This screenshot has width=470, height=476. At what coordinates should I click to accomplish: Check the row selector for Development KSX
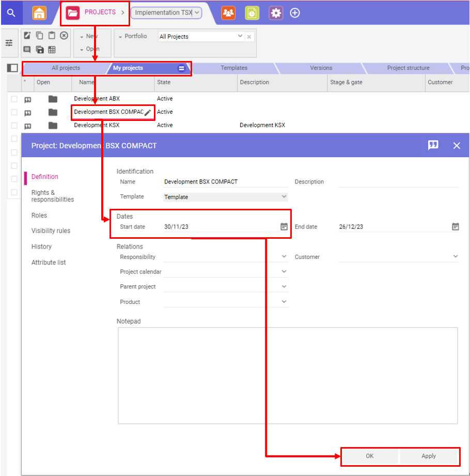(x=14, y=125)
